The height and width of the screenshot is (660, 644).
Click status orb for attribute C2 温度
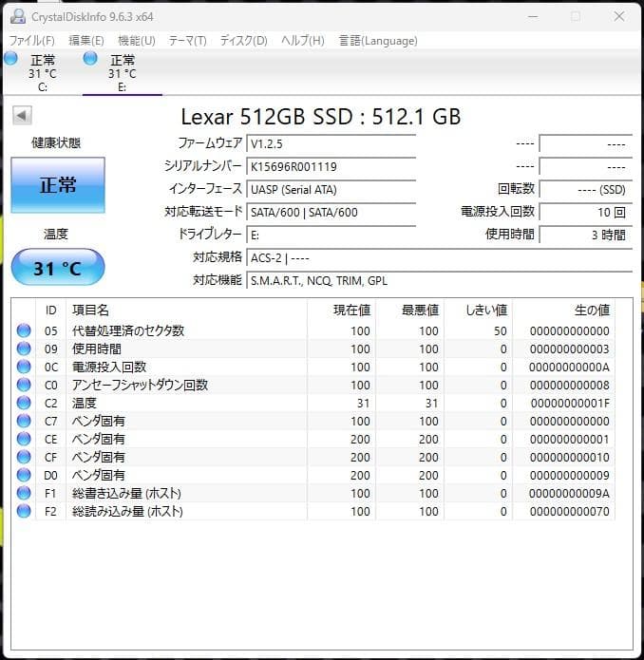click(24, 404)
